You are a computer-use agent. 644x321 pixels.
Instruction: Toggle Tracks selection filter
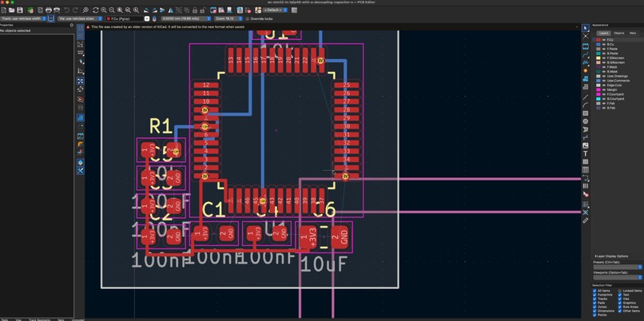[594, 299]
